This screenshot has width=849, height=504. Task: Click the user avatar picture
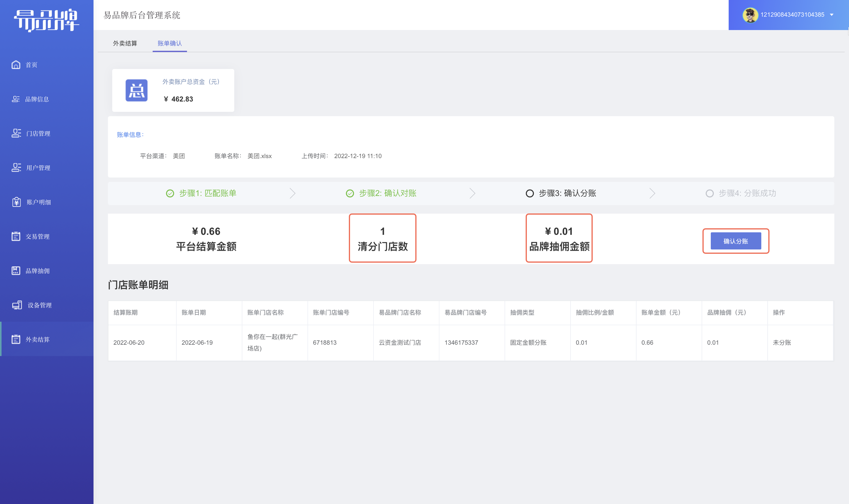[750, 15]
